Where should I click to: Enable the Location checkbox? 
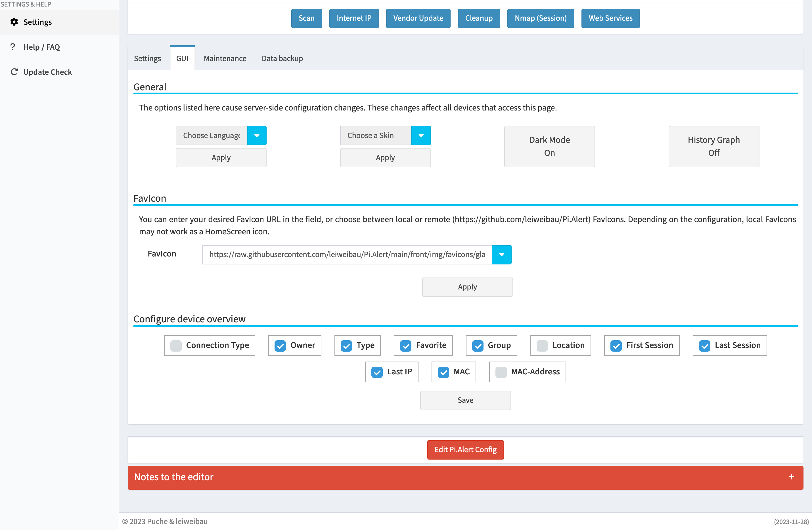point(542,345)
